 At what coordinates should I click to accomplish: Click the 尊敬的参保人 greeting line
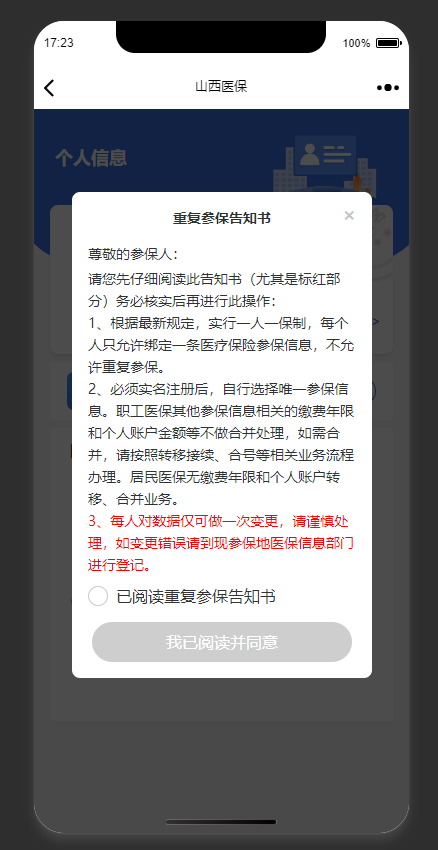point(133,254)
